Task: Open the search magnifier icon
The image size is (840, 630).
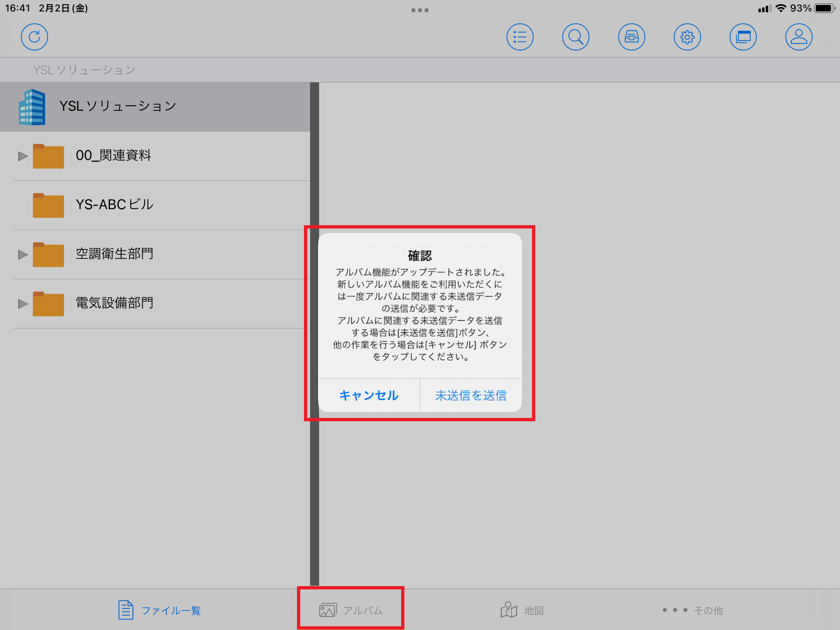Action: point(575,37)
